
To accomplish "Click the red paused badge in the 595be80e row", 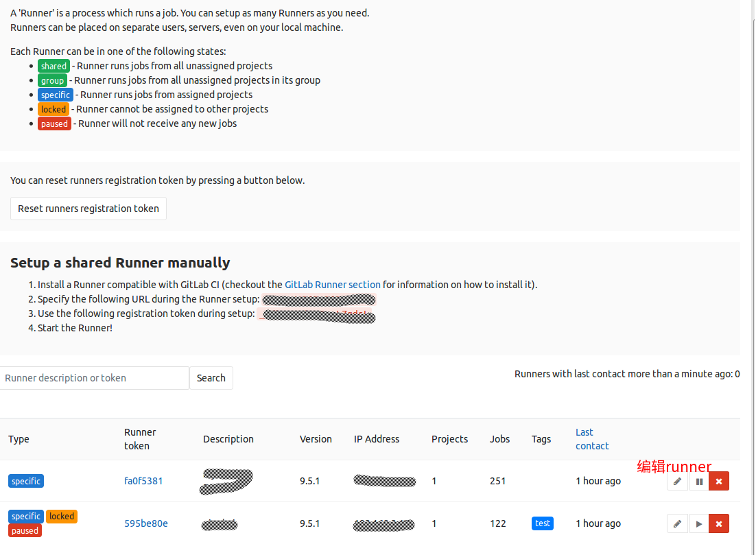I will coord(25,530).
